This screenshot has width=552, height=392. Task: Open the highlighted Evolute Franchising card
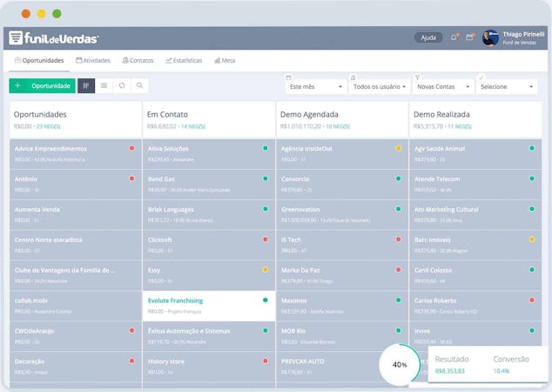(x=209, y=306)
